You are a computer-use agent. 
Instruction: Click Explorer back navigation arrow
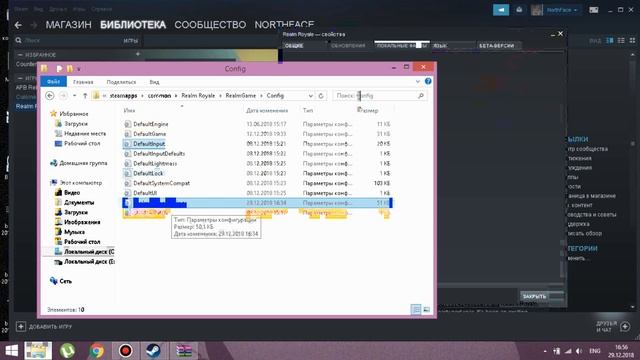click(50, 96)
